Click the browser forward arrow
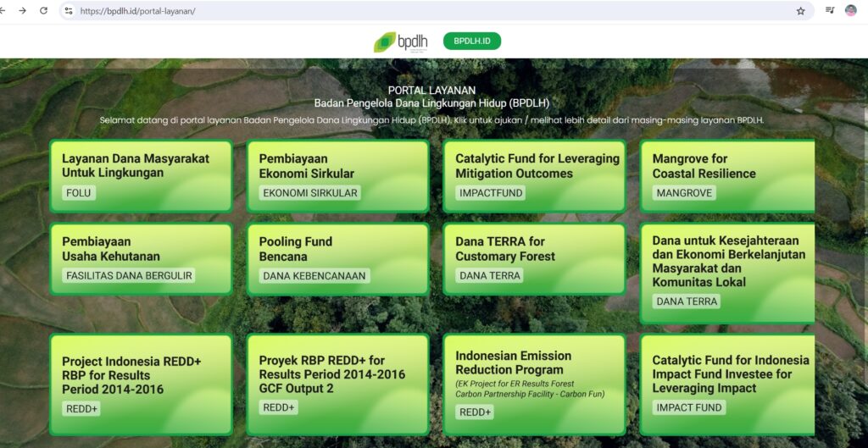The height and width of the screenshot is (448, 868). [23, 11]
